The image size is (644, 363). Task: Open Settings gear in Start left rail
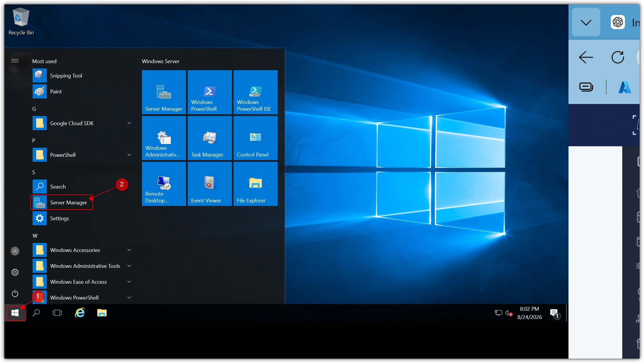[x=15, y=272]
